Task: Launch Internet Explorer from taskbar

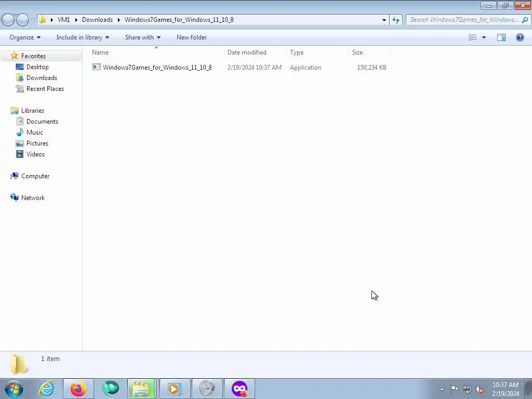Action: coord(46,389)
